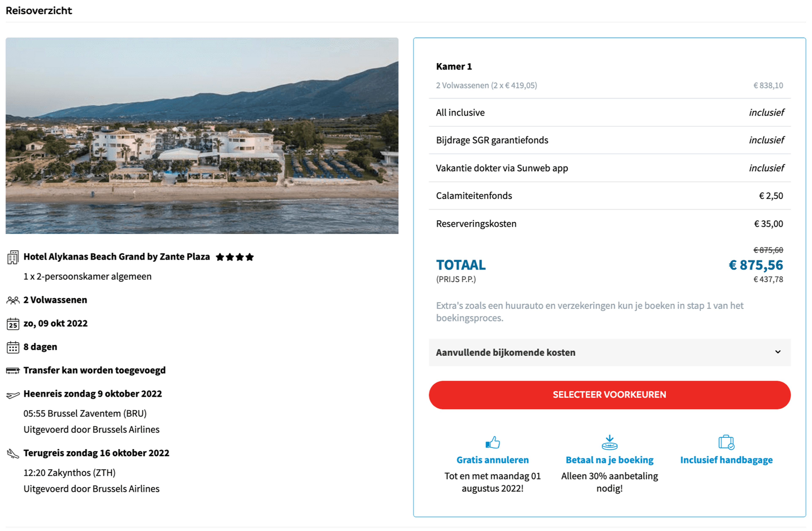Click the handbagage suitcase icon

726,443
